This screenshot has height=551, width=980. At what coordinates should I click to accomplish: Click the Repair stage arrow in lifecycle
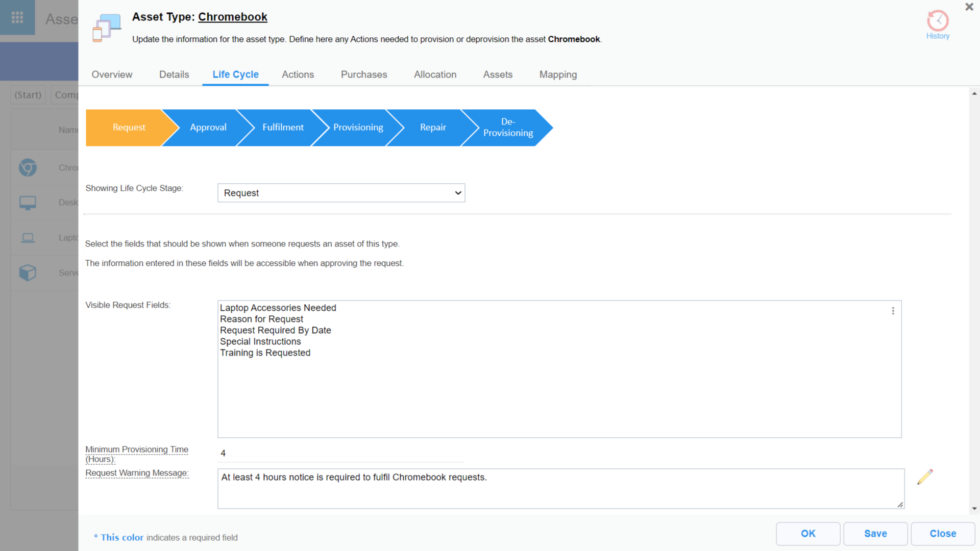432,127
